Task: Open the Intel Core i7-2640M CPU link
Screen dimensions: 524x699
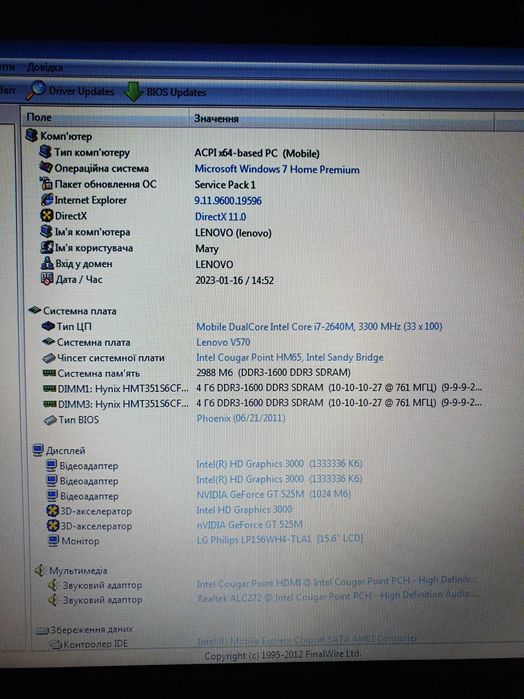Action: tap(319, 327)
